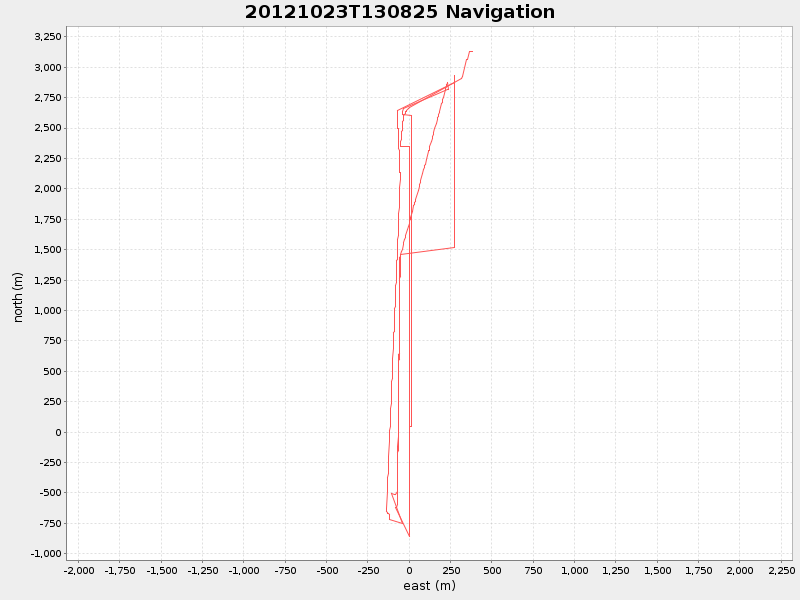Click the bottom tip of the red trajectory

click(407, 536)
